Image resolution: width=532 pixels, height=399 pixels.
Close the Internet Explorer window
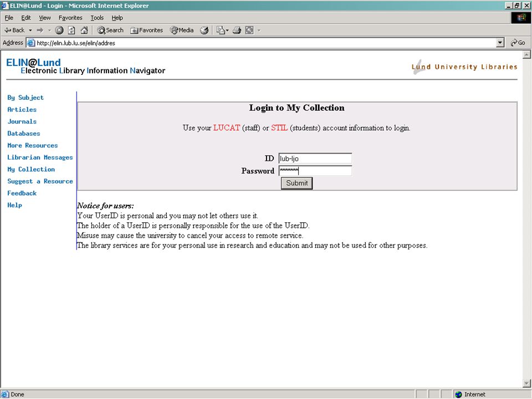coord(526,6)
